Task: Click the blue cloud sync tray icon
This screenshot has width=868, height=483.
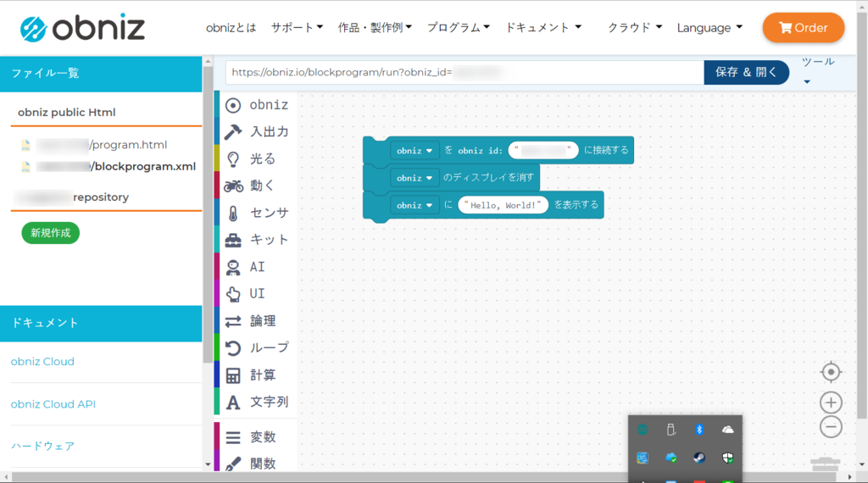Action: click(671, 458)
